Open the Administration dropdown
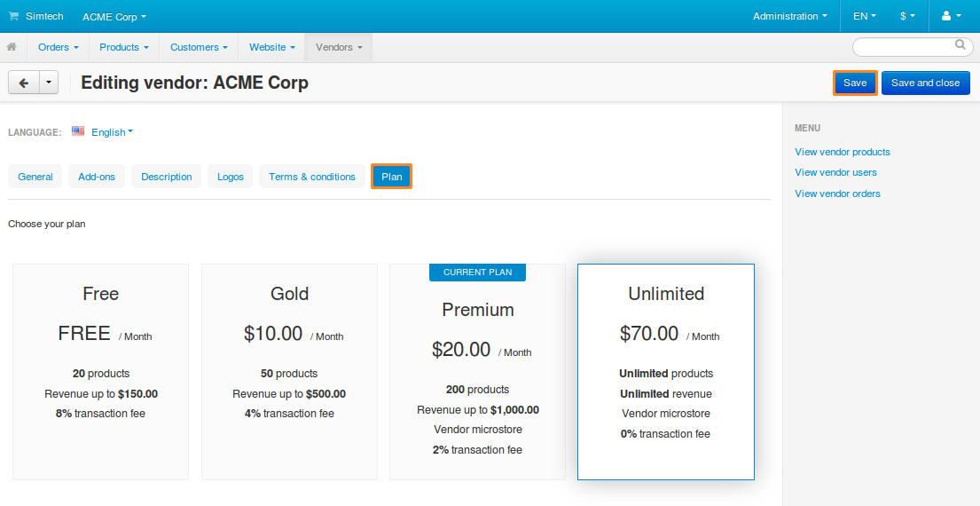Image resolution: width=980 pixels, height=506 pixels. [790, 16]
